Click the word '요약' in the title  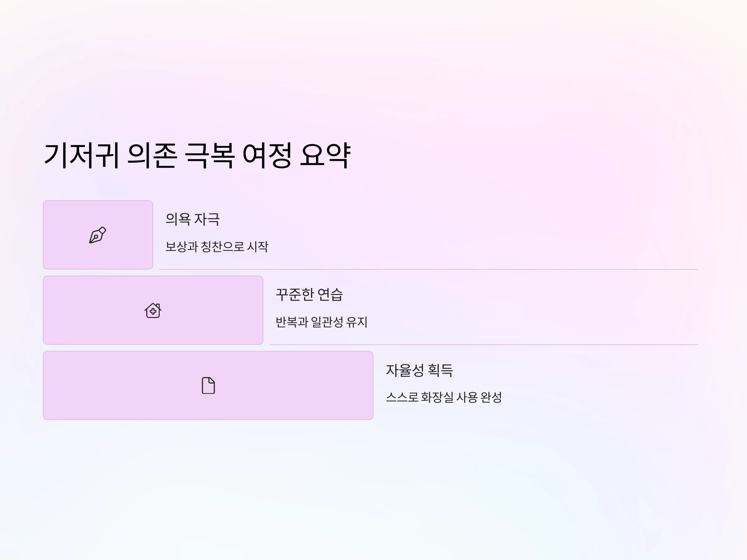click(x=326, y=155)
